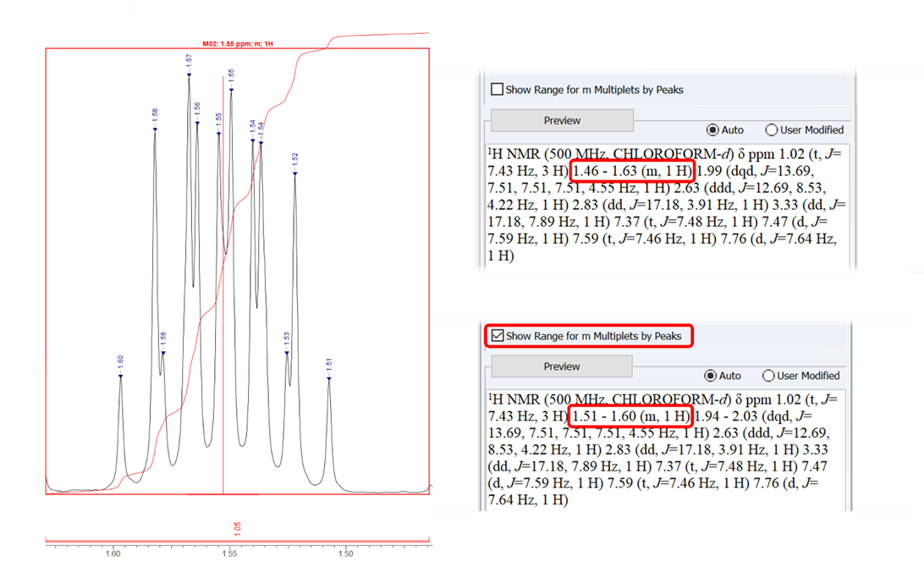Uncheck the ticked Show Range for m Multiplets checkbox
The height and width of the screenshot is (567, 924).
click(x=498, y=336)
